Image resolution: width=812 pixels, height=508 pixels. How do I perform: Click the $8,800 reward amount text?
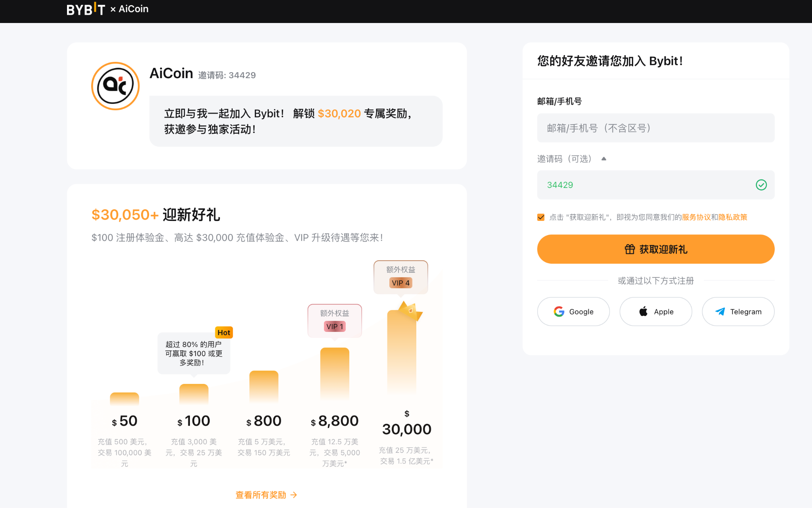(335, 421)
